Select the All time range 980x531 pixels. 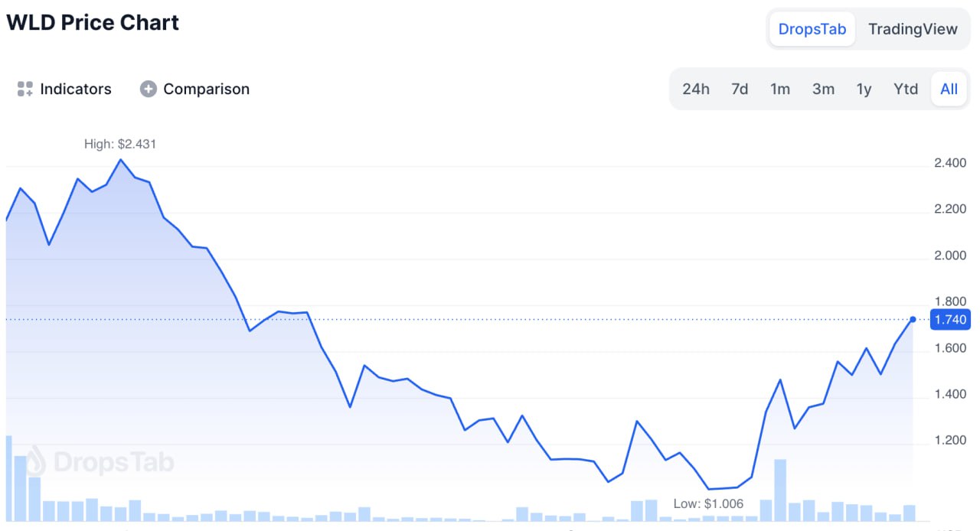click(949, 89)
